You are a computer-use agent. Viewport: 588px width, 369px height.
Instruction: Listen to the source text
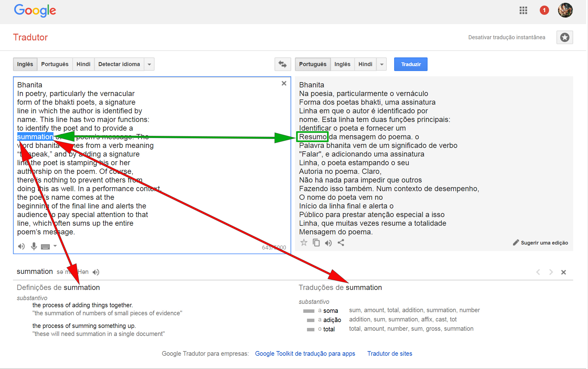(x=21, y=246)
